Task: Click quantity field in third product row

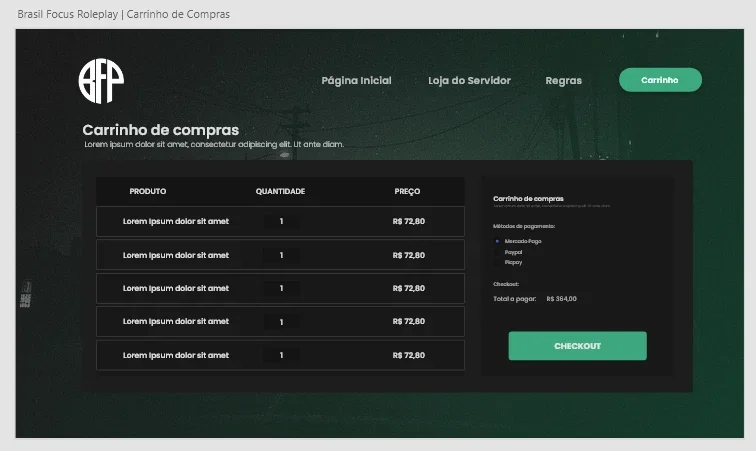Action: (281, 288)
